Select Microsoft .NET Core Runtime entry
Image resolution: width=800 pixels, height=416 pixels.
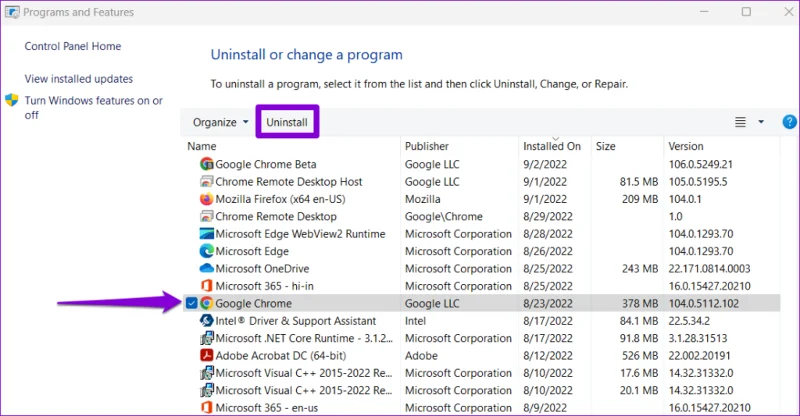304,338
